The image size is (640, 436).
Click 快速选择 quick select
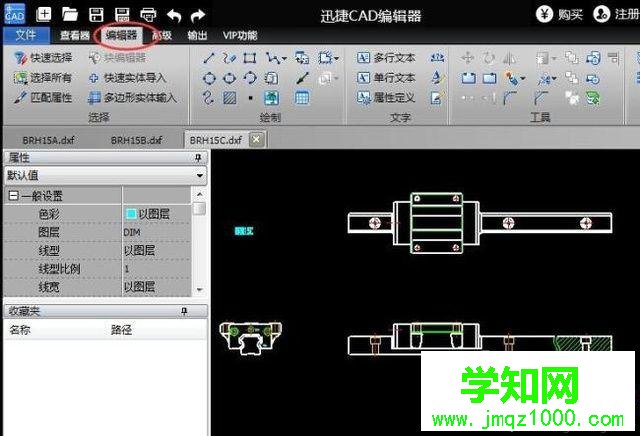coord(43,58)
